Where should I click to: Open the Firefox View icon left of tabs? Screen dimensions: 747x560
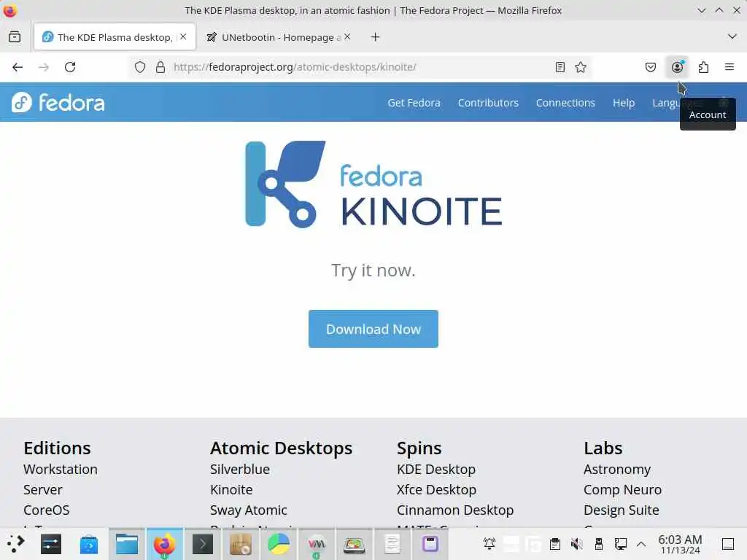tap(15, 36)
